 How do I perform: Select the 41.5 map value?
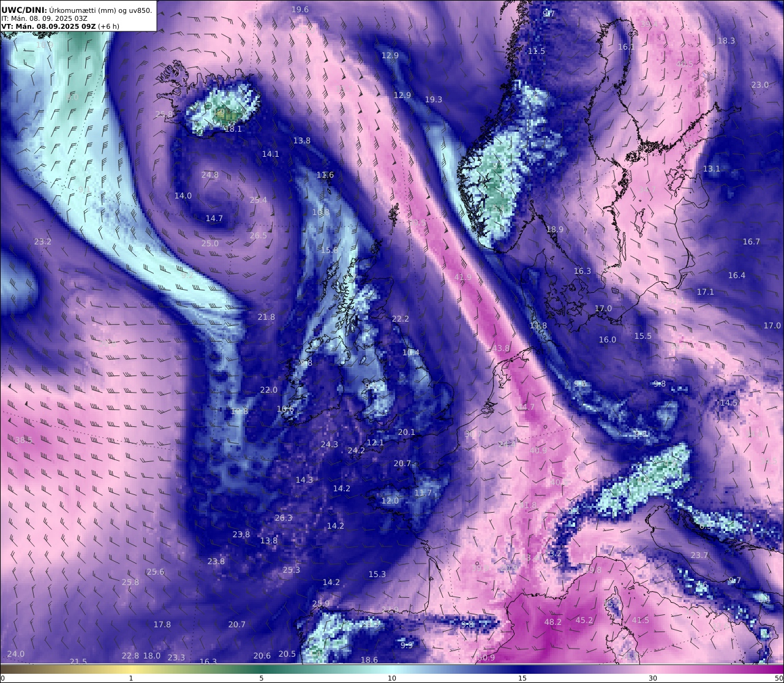coord(640,620)
